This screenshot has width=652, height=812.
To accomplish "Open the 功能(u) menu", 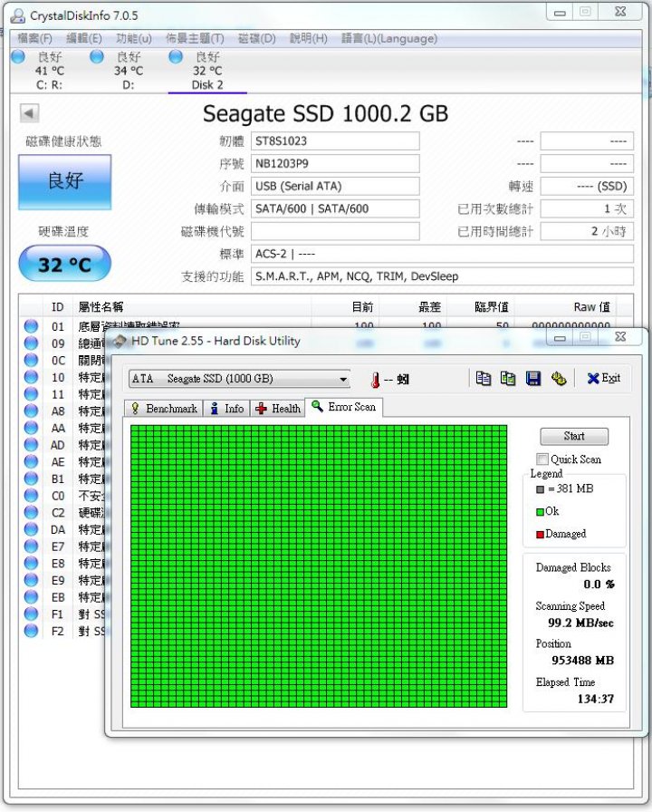I will pyautogui.click(x=134, y=38).
